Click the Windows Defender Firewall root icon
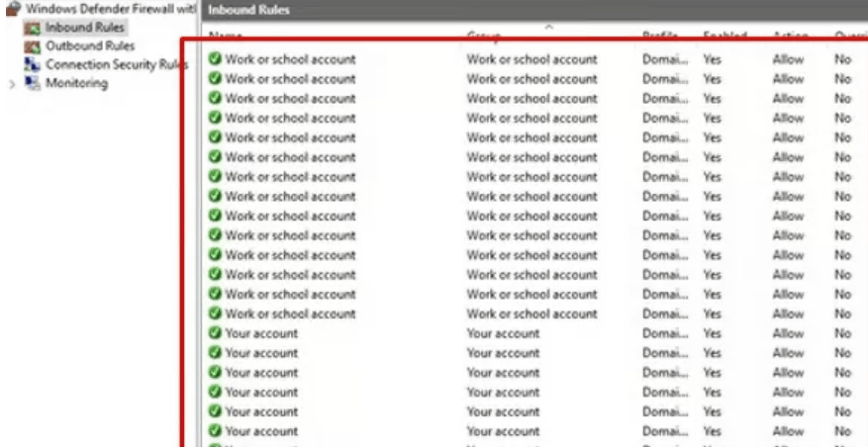 coord(14,9)
